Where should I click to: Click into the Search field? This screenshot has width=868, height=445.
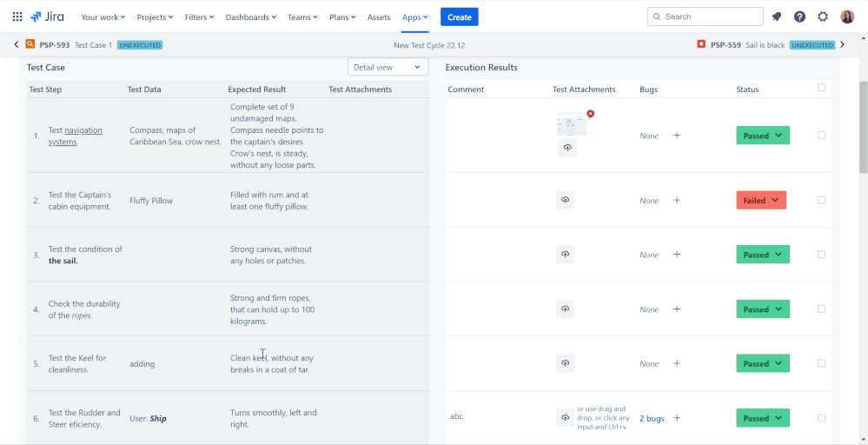pyautogui.click(x=706, y=17)
